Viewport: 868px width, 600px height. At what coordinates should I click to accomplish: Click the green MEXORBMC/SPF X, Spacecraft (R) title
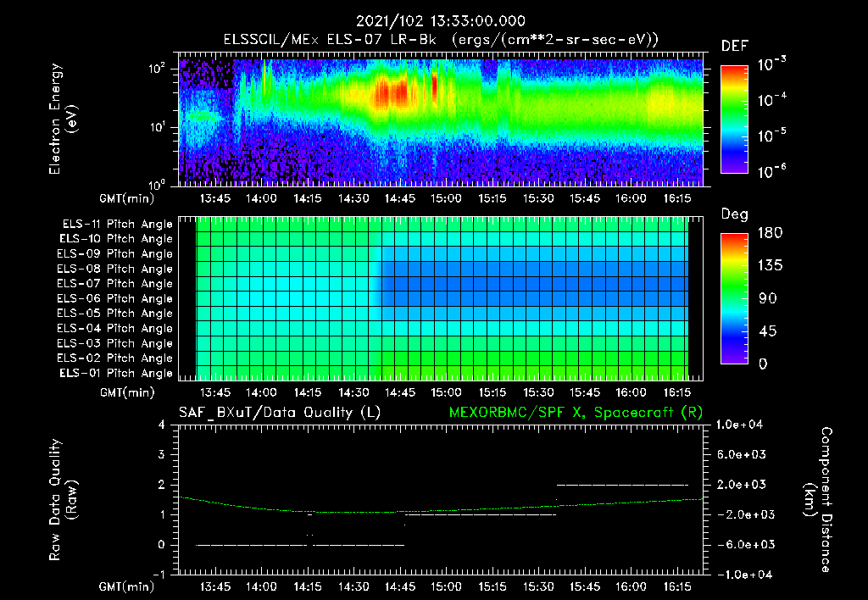tap(576, 413)
